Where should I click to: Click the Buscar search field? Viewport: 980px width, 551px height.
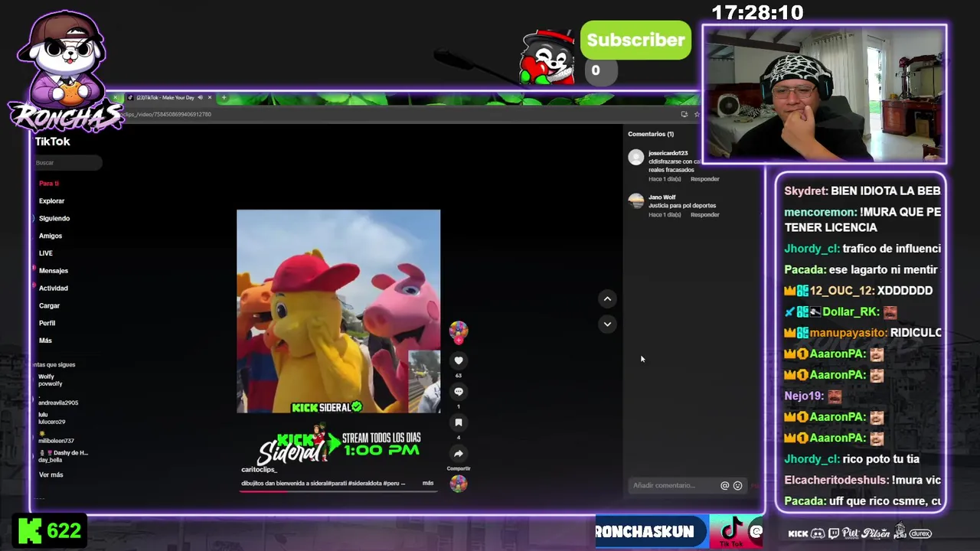click(x=67, y=162)
